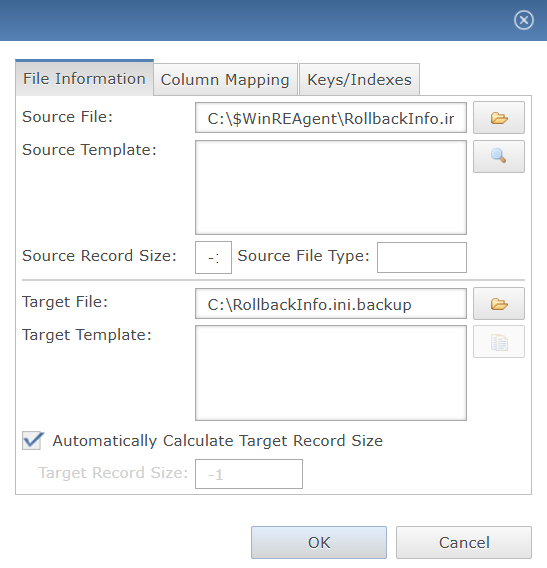Focus the Source File path field
This screenshot has height=568, width=547.
[331, 118]
